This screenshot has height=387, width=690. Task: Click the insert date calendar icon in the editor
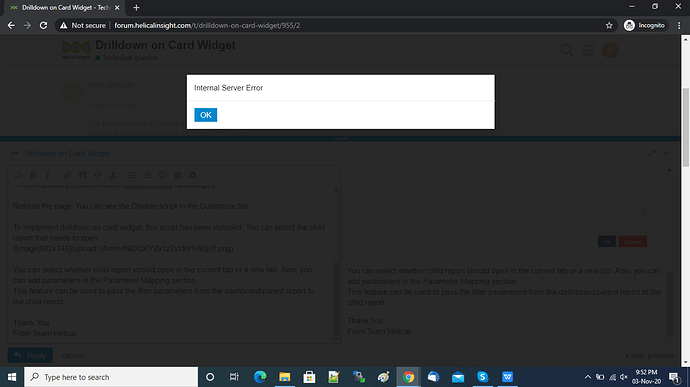[177, 175]
